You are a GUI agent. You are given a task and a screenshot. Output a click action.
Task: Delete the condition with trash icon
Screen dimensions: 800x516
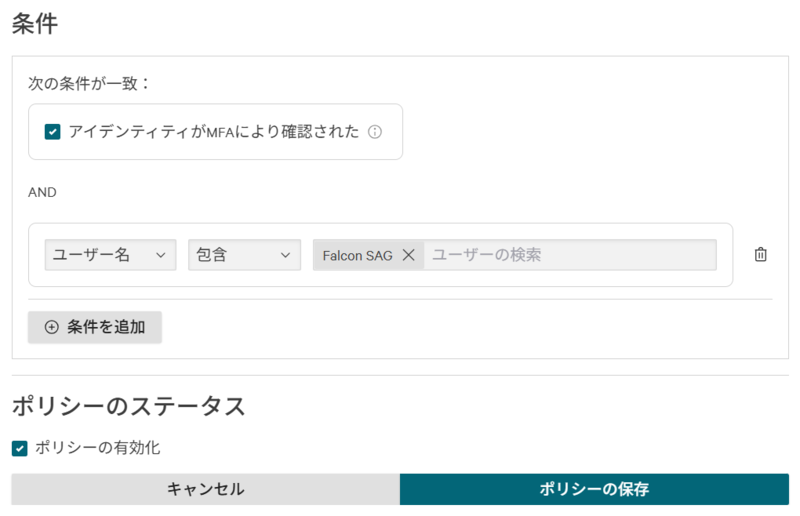[x=760, y=254]
